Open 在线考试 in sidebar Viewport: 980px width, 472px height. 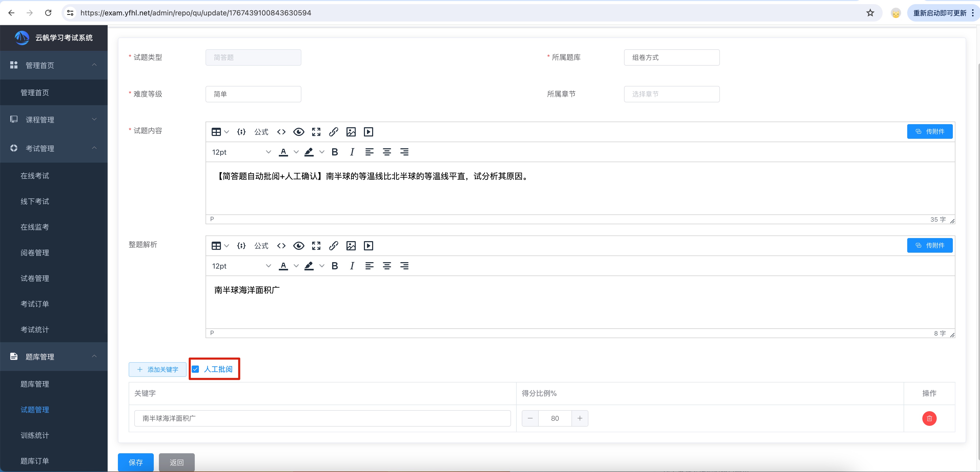(35, 176)
